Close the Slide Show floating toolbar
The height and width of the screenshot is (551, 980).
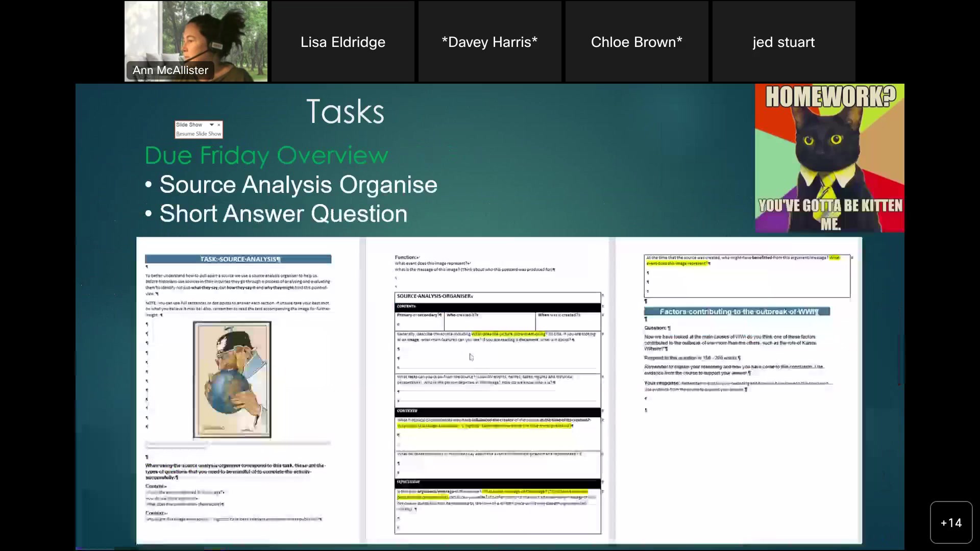point(218,124)
